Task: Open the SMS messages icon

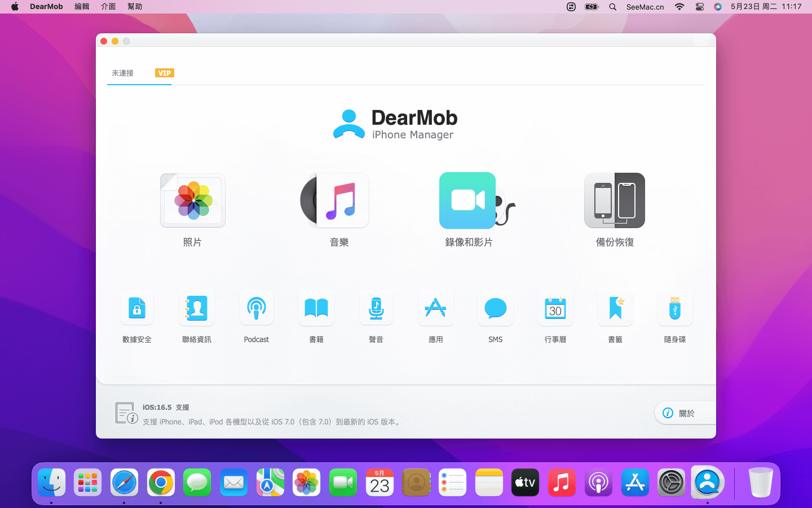Action: pyautogui.click(x=496, y=308)
